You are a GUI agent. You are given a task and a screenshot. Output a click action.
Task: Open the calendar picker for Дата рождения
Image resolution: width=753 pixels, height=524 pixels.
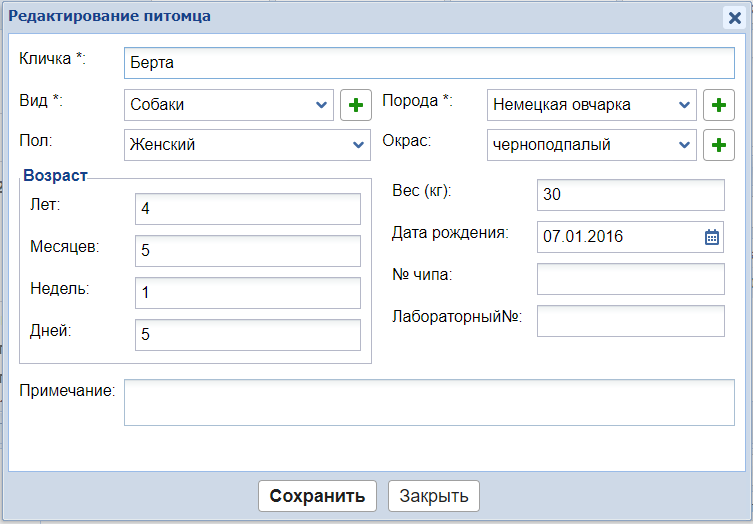tap(712, 237)
